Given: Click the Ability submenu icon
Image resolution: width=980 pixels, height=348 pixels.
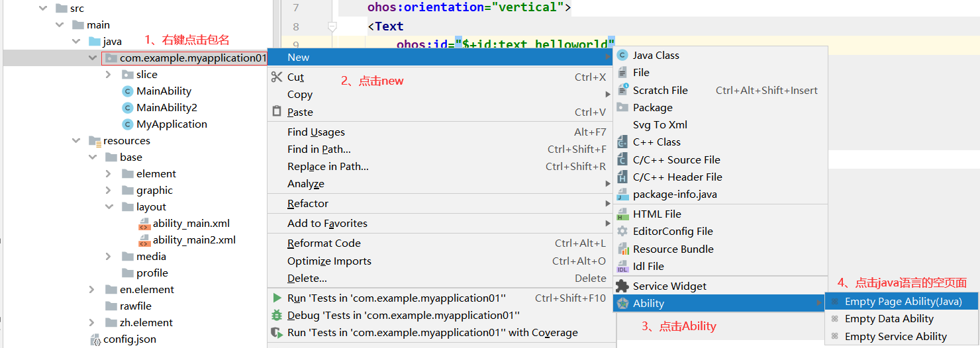Looking at the screenshot, I should [x=622, y=303].
